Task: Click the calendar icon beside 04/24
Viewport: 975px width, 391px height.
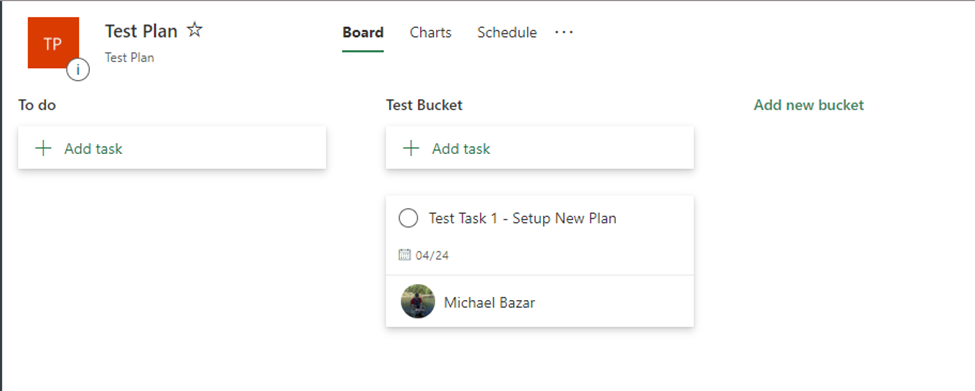Action: click(404, 255)
